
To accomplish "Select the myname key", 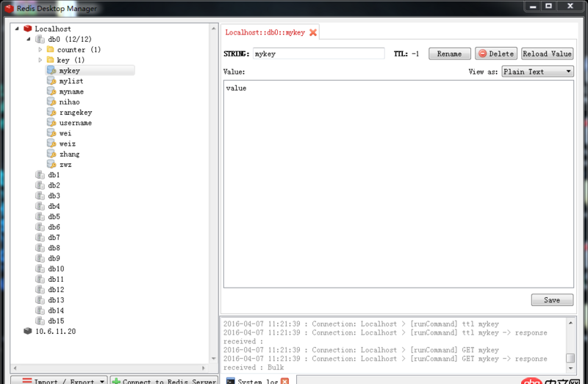I will coord(71,92).
